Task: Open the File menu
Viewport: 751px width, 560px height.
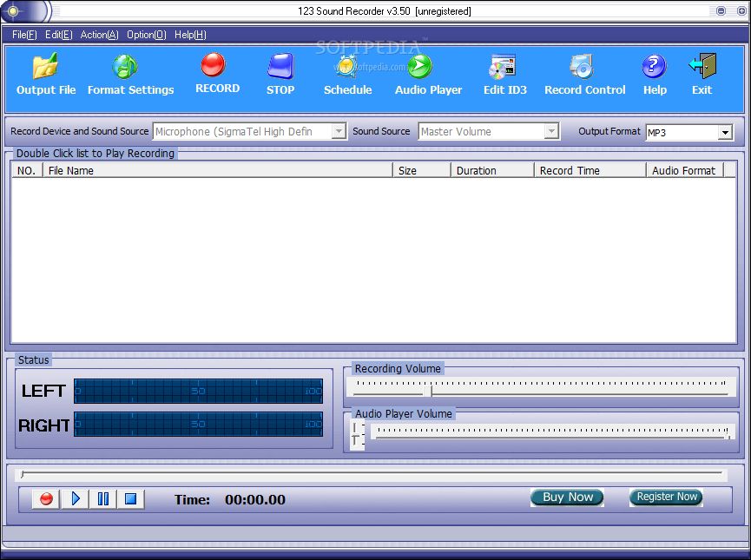Action: (x=24, y=35)
